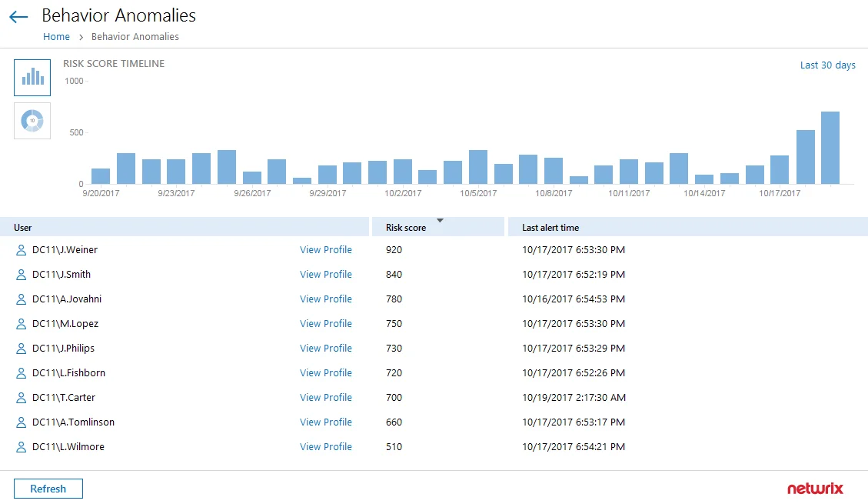
Task: Select user name DC11\A.Jovahni
Action: click(67, 299)
